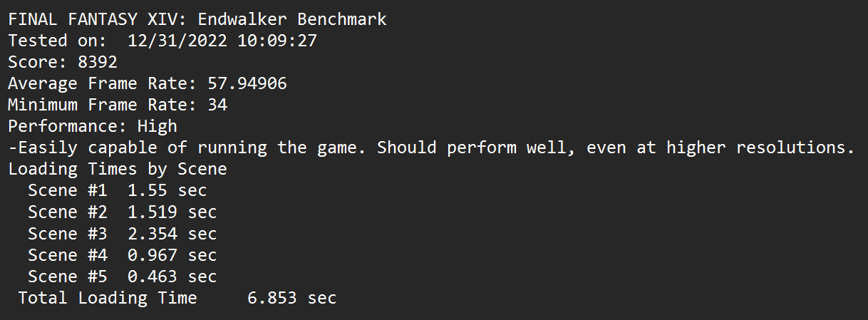The width and height of the screenshot is (868, 320).
Task: Click the test time 10:09:27
Action: (x=277, y=41)
